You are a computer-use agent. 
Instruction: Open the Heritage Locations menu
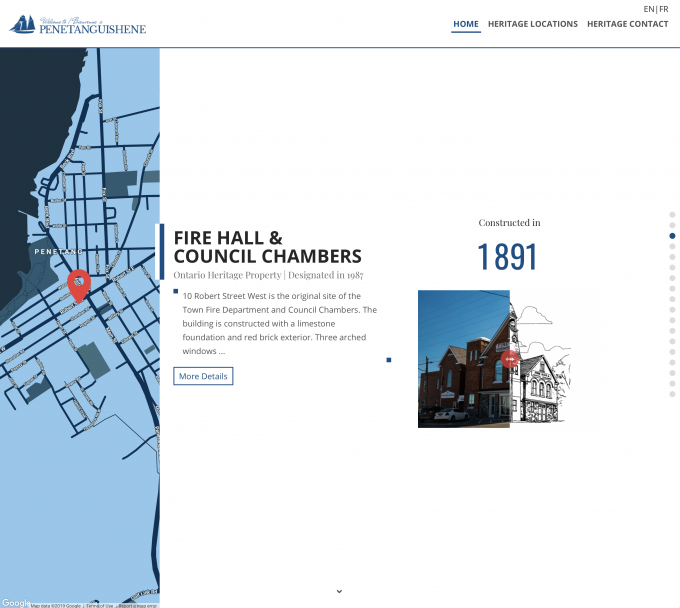tap(532, 24)
